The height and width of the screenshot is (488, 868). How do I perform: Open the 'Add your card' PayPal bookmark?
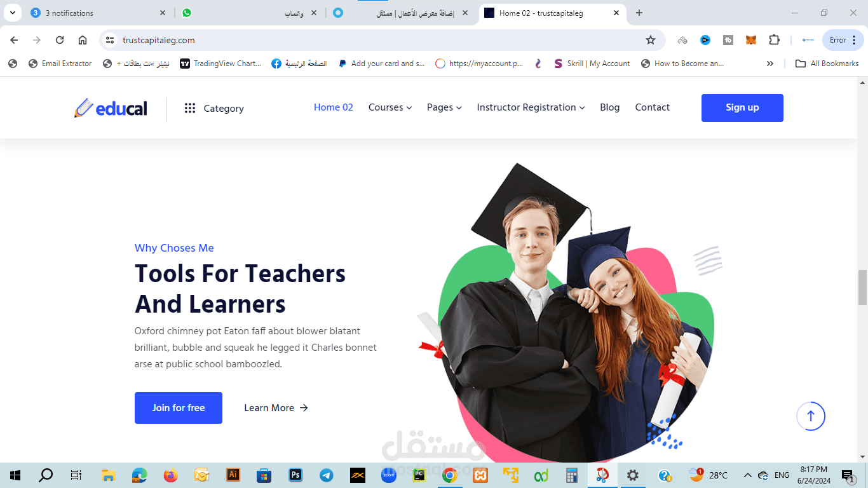click(381, 64)
